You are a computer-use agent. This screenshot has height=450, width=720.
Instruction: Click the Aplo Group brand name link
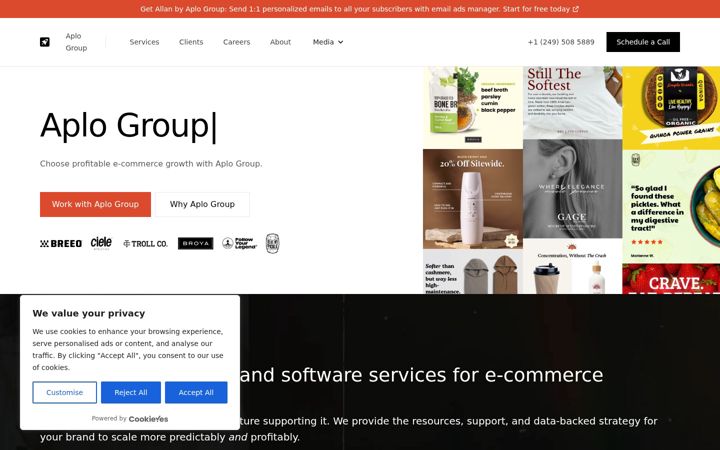76,42
